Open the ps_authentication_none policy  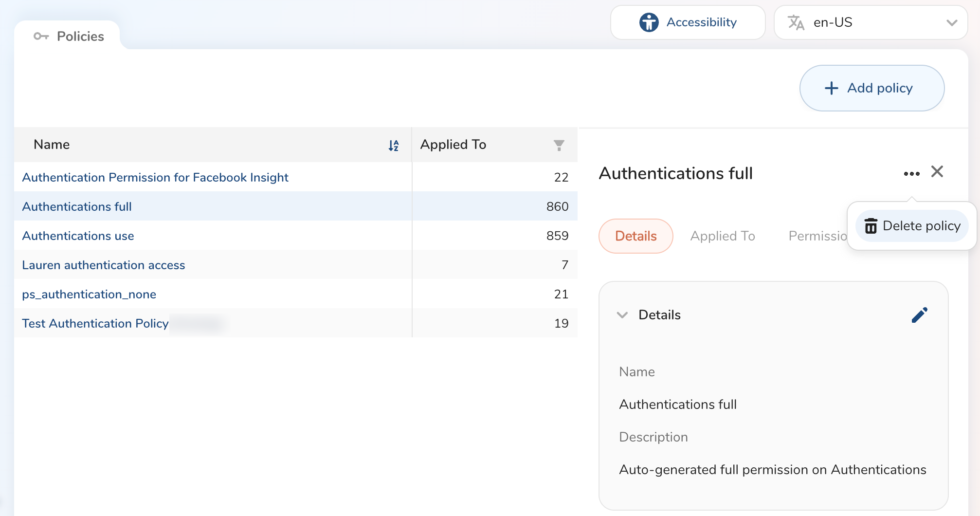point(89,294)
